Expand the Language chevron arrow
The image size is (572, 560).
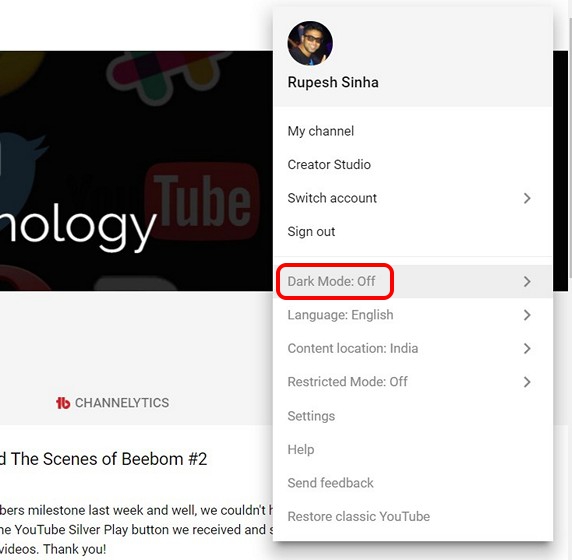point(527,315)
